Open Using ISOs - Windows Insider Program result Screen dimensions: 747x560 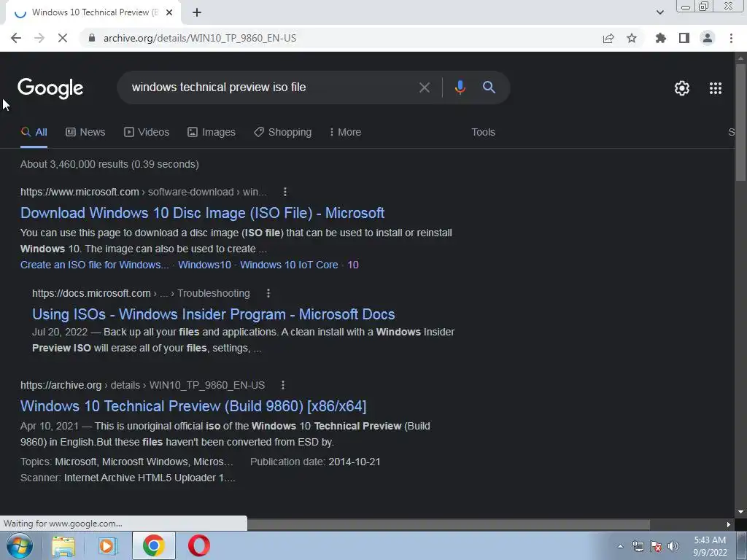214,314
